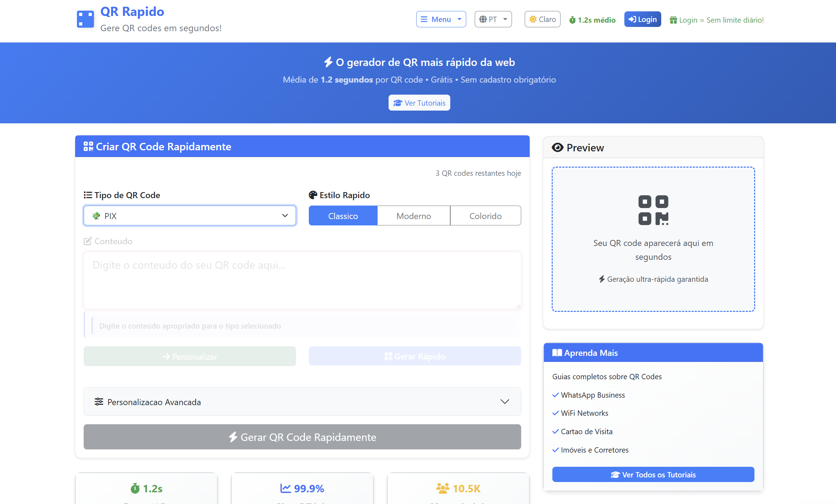Open the Tipo de QR Code dropdown showing PIX
Viewport: 836px width, 504px height.
click(190, 216)
